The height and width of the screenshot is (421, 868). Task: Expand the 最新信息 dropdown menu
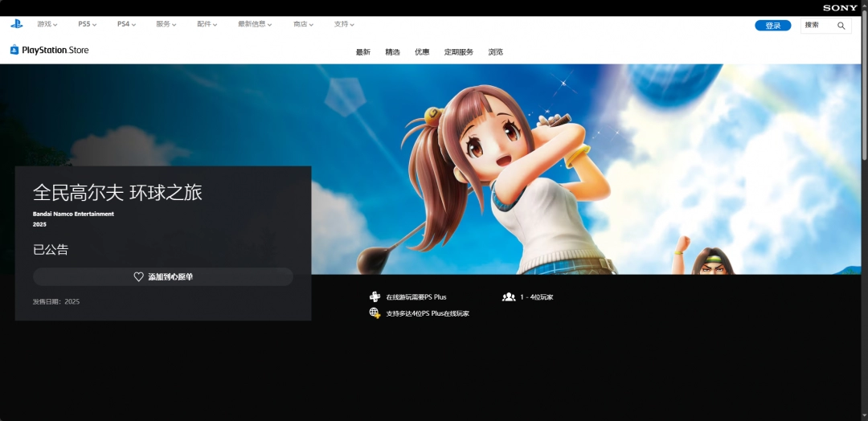tap(255, 25)
